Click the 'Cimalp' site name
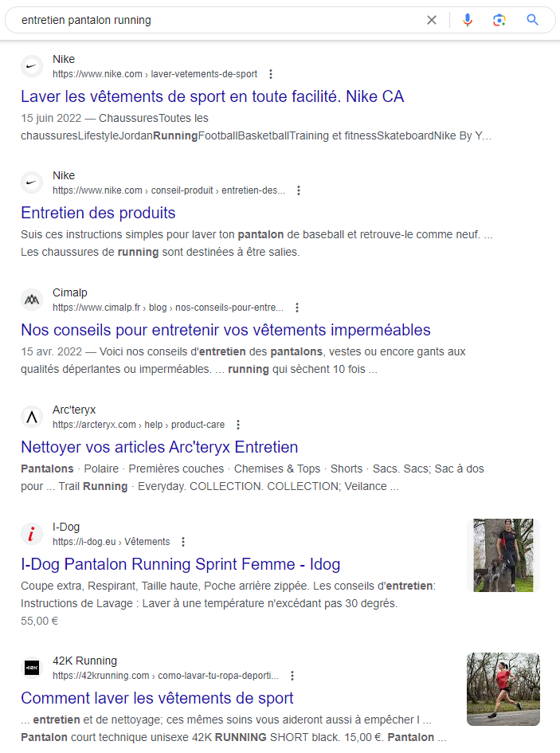Image resolution: width=560 pixels, height=753 pixels. click(70, 292)
